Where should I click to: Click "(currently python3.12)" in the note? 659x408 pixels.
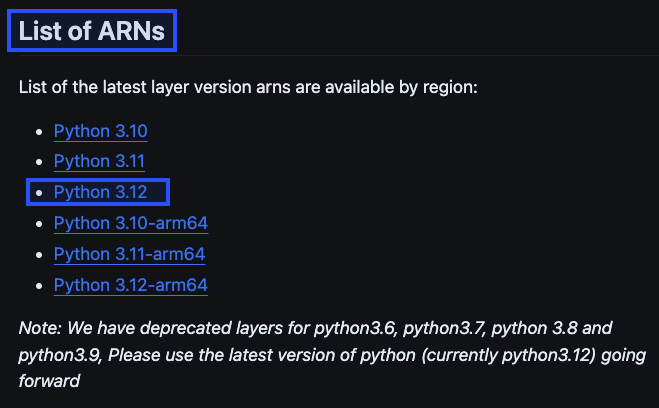(x=509, y=355)
